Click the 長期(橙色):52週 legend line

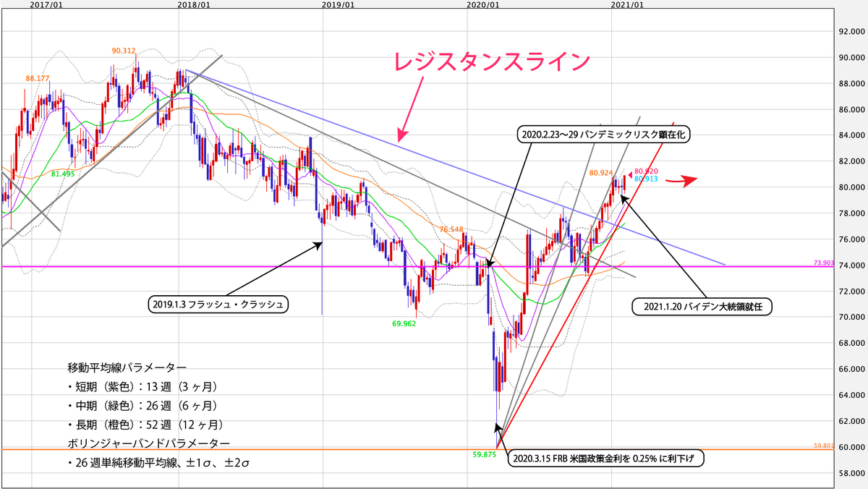point(145,424)
